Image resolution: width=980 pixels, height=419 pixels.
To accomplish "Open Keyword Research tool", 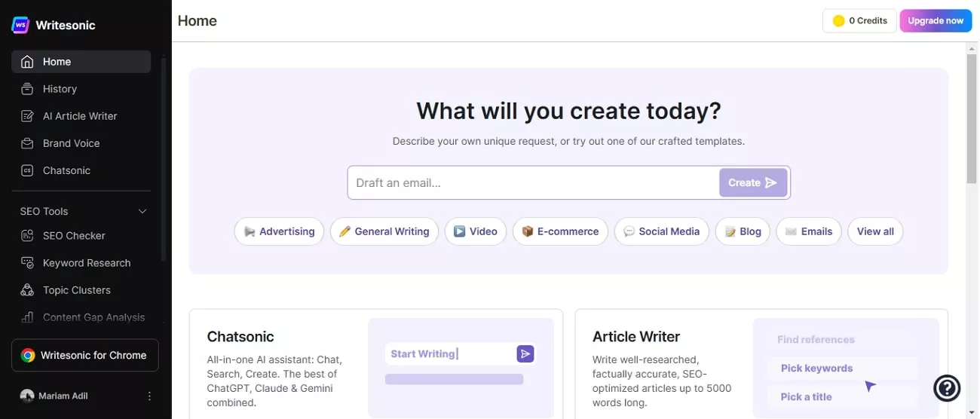I will (x=86, y=263).
